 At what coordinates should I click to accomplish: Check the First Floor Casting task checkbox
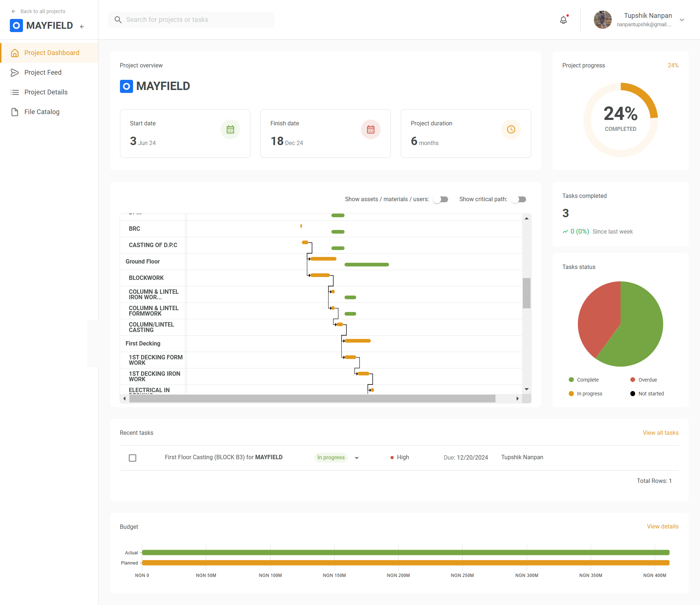pyautogui.click(x=132, y=458)
